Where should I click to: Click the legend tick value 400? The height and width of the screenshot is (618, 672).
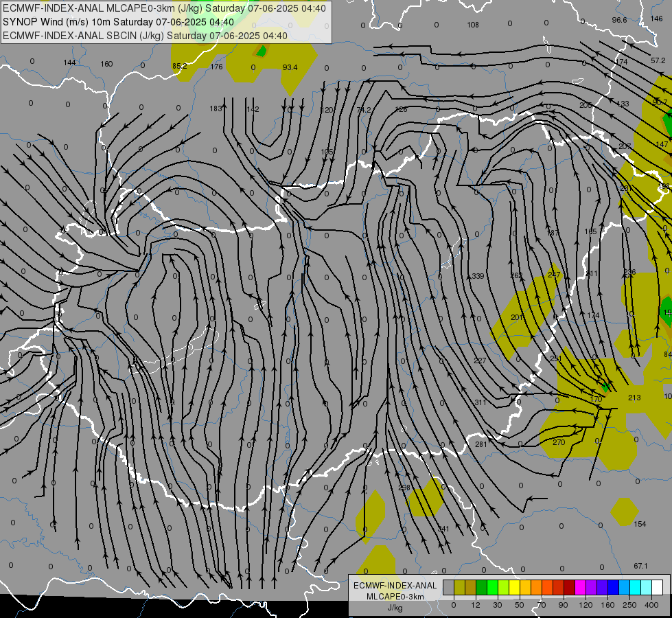point(651,605)
